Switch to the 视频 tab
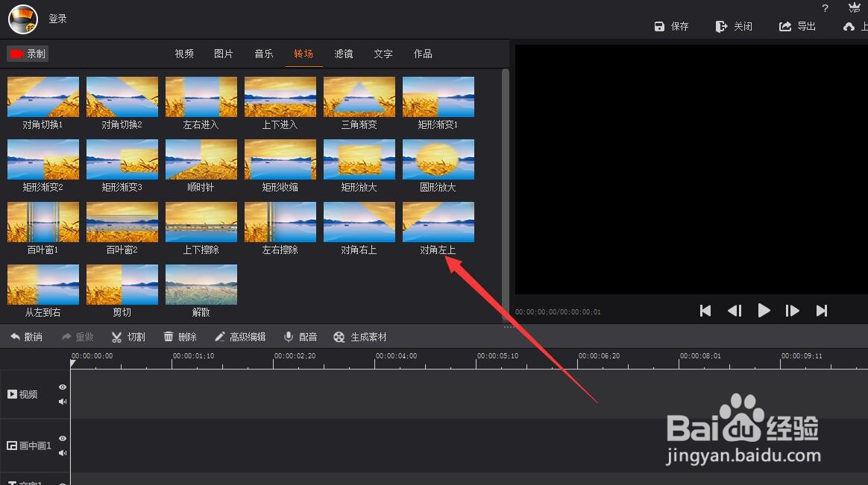The image size is (868, 485). click(x=184, y=54)
